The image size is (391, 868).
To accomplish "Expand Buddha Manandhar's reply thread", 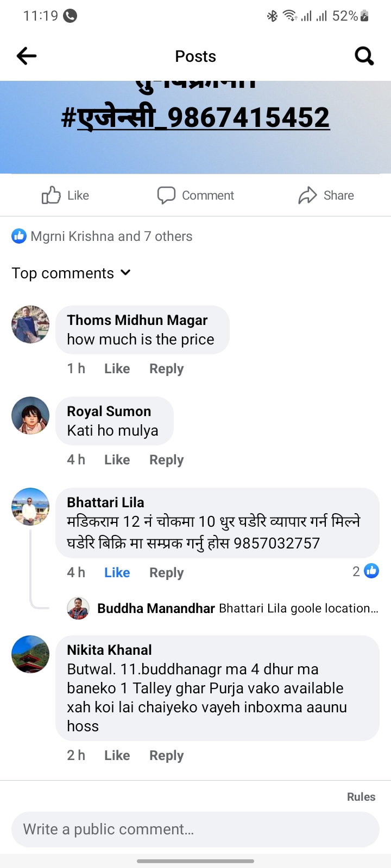I will tap(237, 608).
